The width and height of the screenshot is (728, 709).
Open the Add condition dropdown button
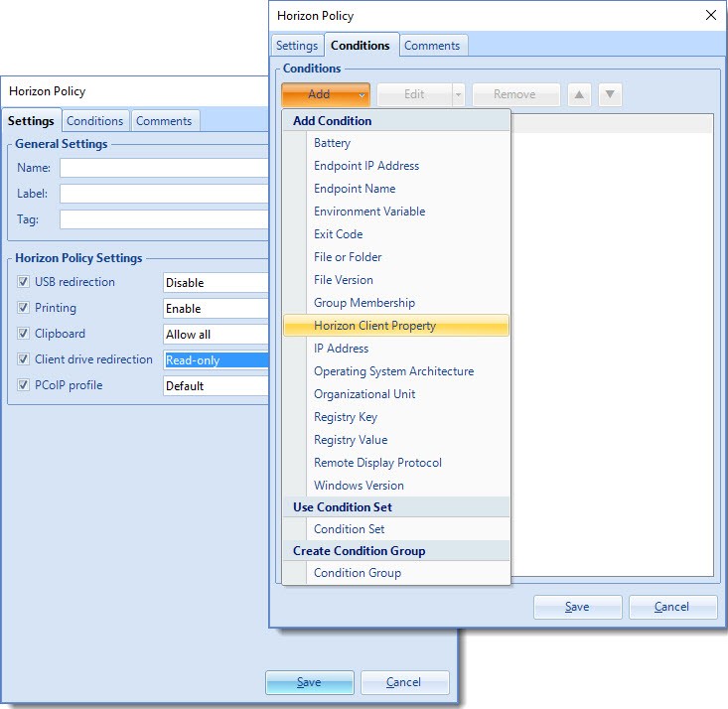coord(326,95)
